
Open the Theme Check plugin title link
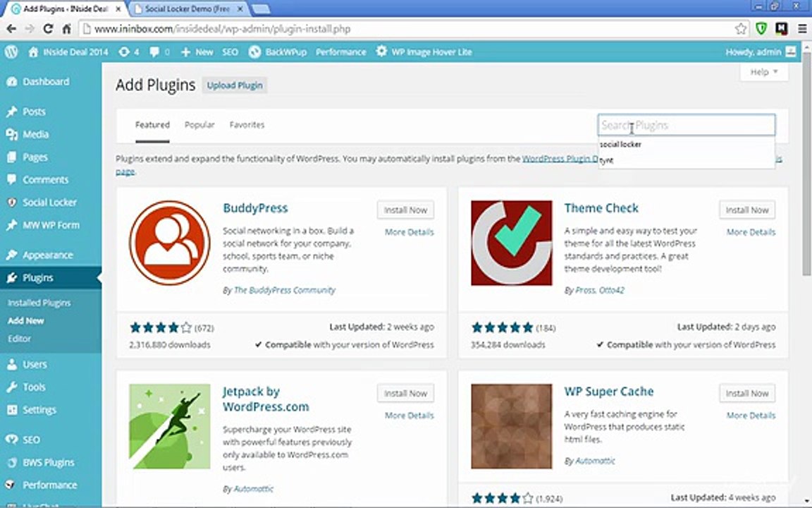[x=601, y=208]
